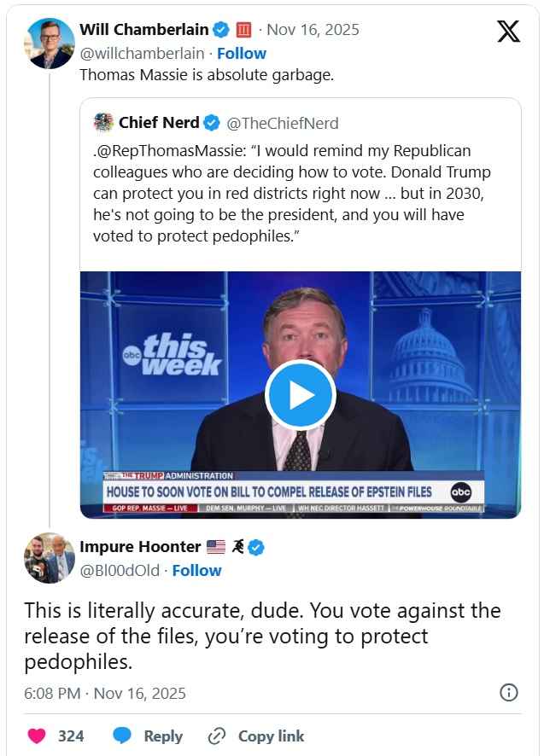This screenshot has width=544, height=756.
Task: Like the tweet with heart icon
Action: tap(37, 736)
